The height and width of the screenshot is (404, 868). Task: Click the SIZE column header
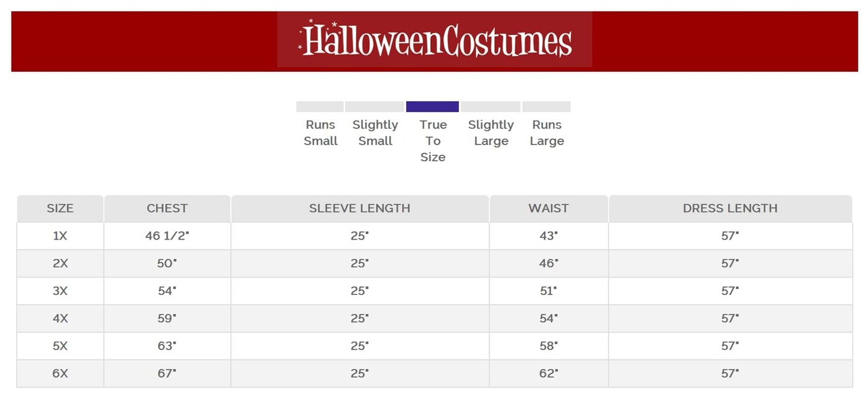[60, 208]
